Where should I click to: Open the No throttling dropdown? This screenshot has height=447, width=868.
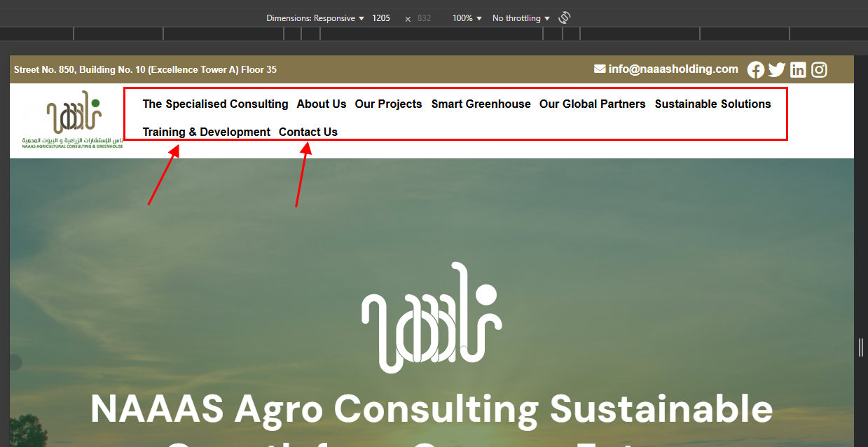click(x=521, y=18)
